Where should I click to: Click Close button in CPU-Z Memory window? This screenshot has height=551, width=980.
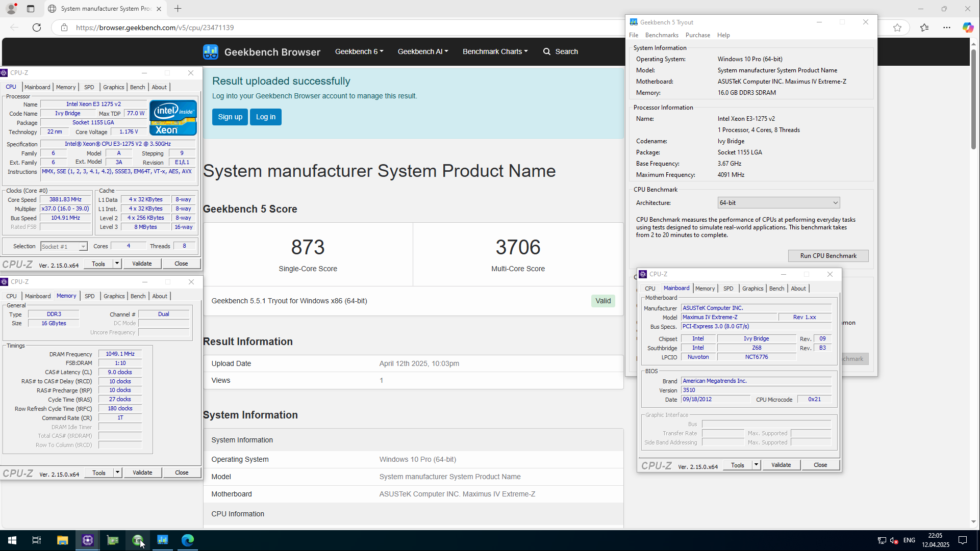pos(182,473)
